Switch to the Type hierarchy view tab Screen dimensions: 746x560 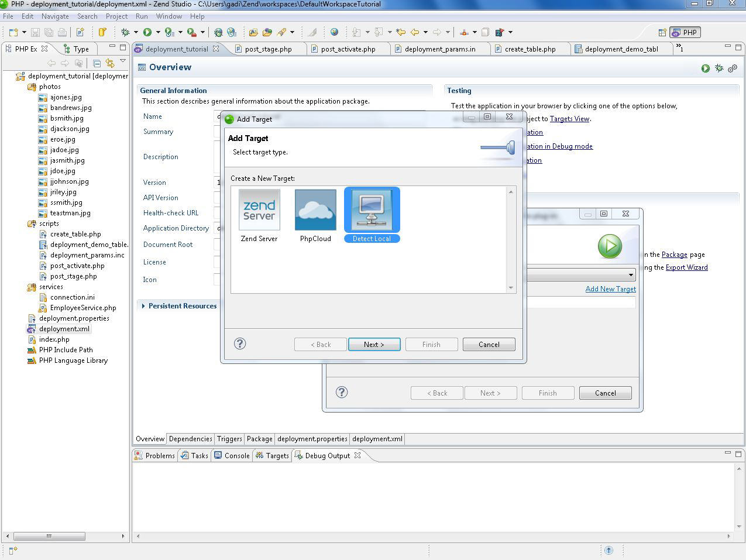click(x=76, y=49)
